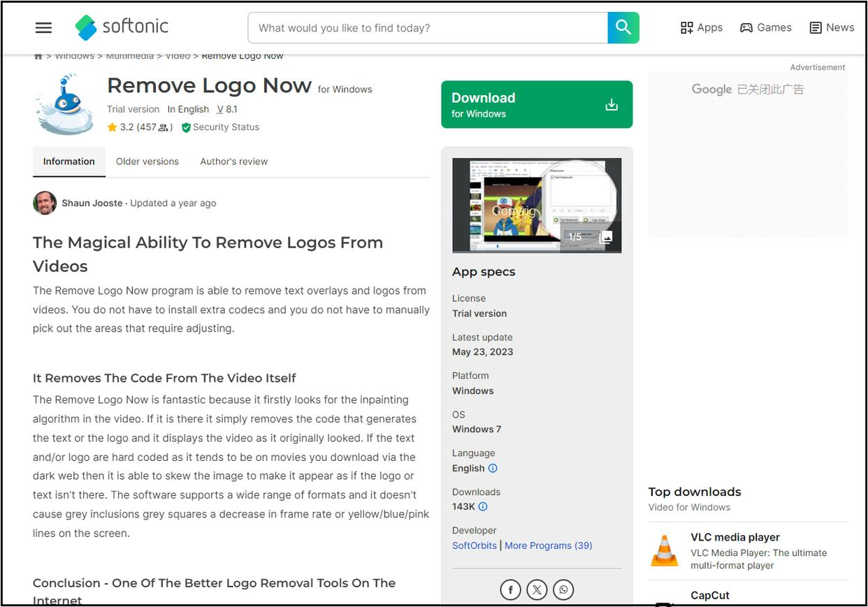Open the Games section

tap(766, 28)
